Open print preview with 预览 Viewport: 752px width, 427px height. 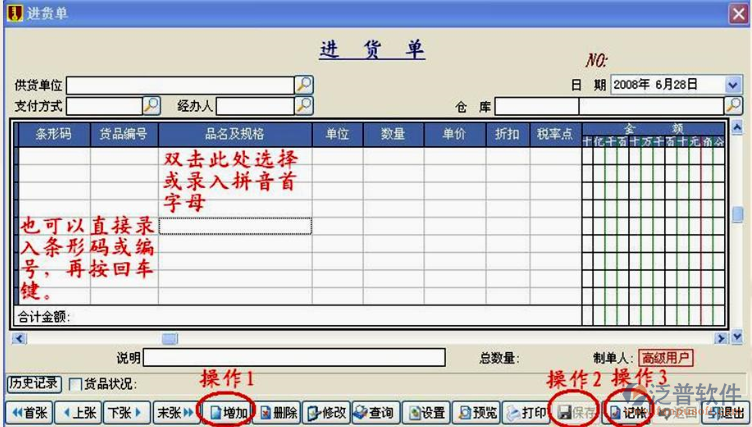click(x=476, y=413)
